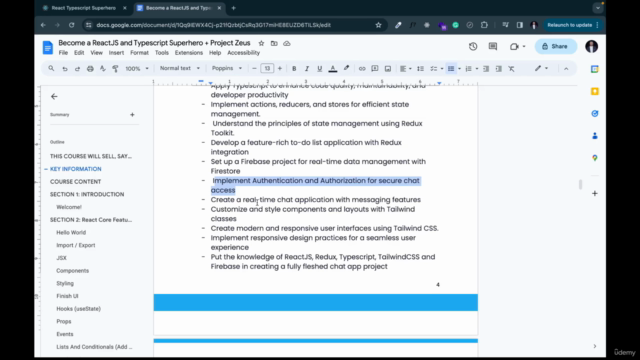Click the Insert image icon
The image size is (640, 360).
click(x=388, y=69)
